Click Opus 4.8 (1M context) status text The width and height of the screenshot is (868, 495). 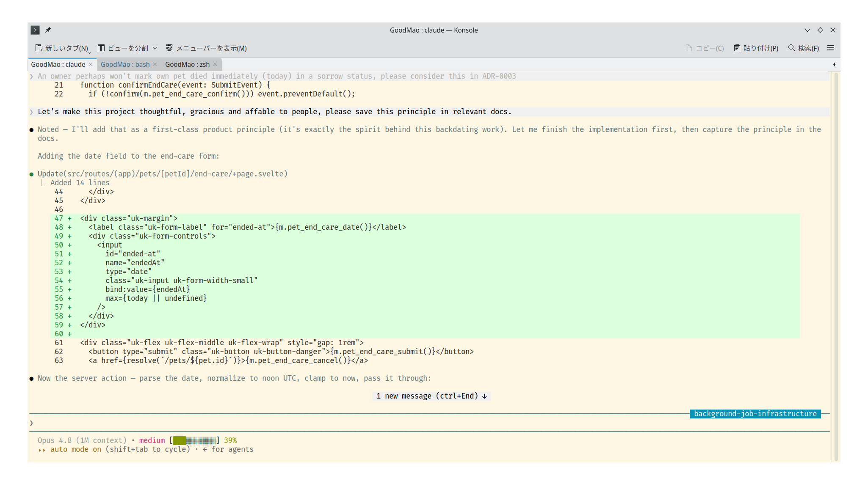(x=82, y=440)
